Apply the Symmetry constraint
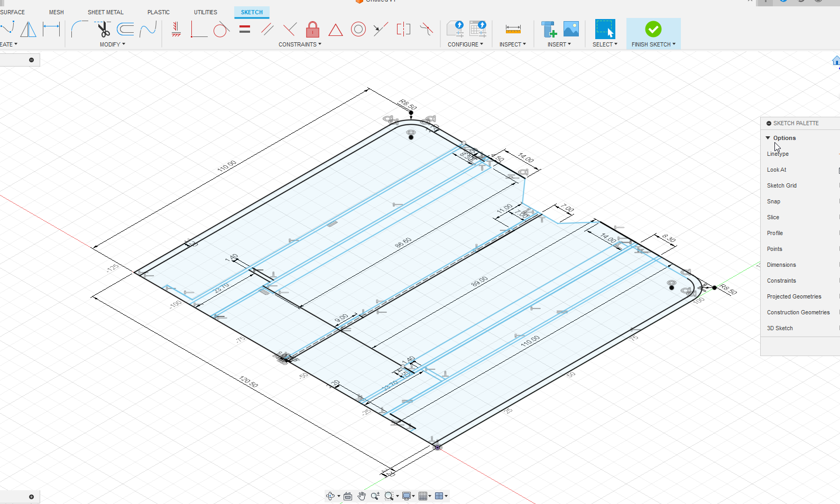The image size is (840, 504). tap(403, 29)
